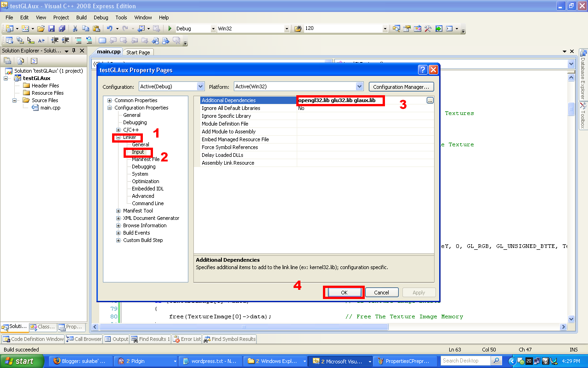
Task: Collapse the Configuration Properties tree node
Action: coord(109,108)
